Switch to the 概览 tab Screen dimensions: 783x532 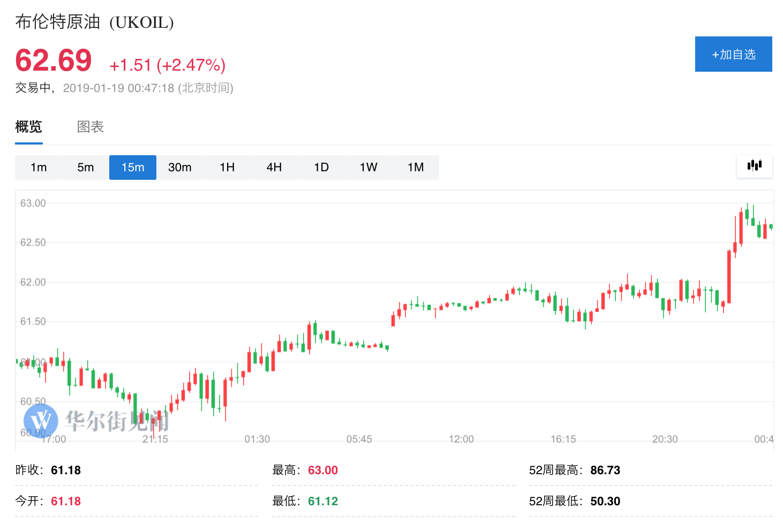[28, 127]
